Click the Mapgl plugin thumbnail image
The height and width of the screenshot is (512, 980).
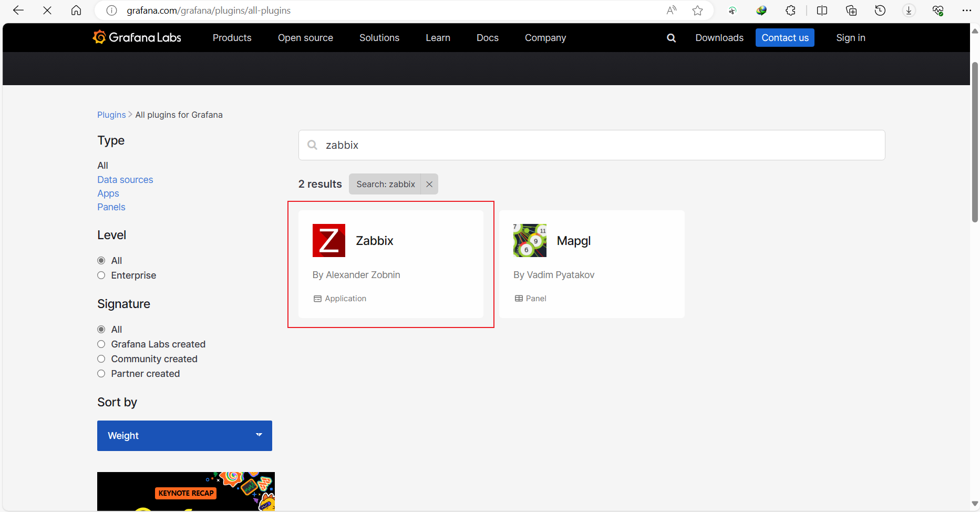tap(530, 240)
